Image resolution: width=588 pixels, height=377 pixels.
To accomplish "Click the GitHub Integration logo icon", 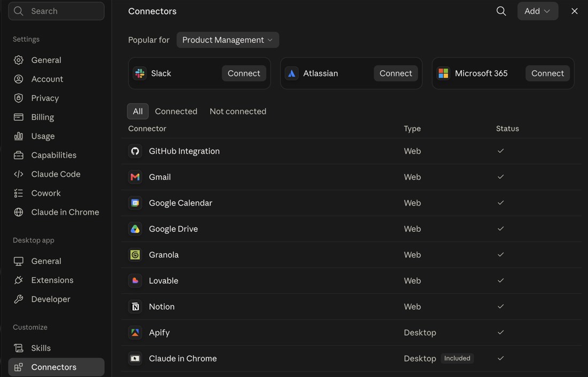I will [135, 151].
